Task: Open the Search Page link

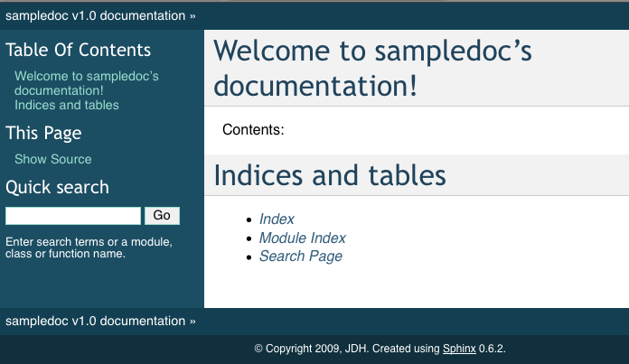Action: pyautogui.click(x=300, y=257)
